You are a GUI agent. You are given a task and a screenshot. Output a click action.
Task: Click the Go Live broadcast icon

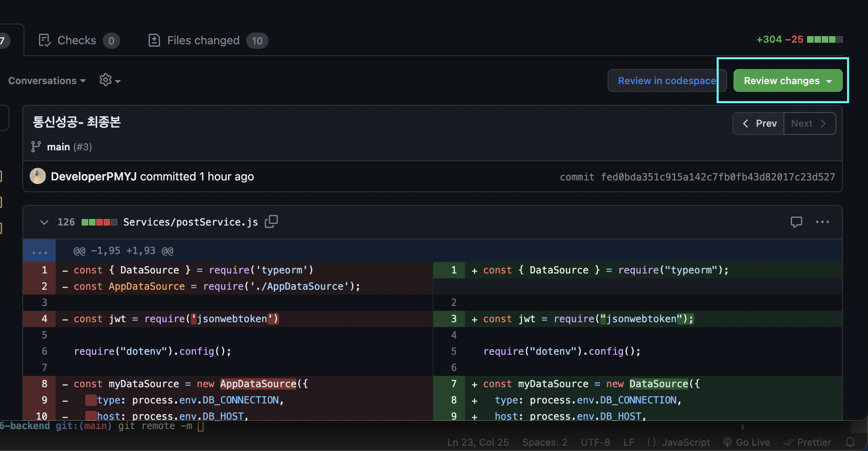point(727,442)
